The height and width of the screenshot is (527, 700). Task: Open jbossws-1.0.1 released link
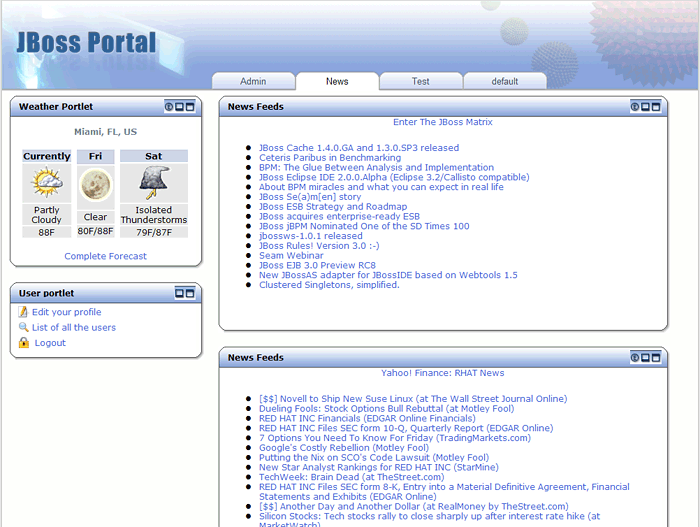[x=311, y=236]
